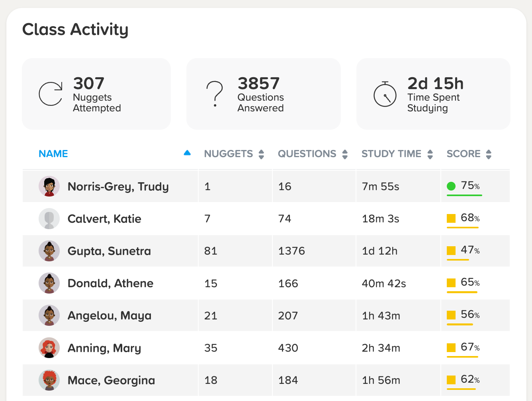The image size is (532, 401).
Task: Click Katie Calvert's placeholder avatar
Action: [49, 218]
